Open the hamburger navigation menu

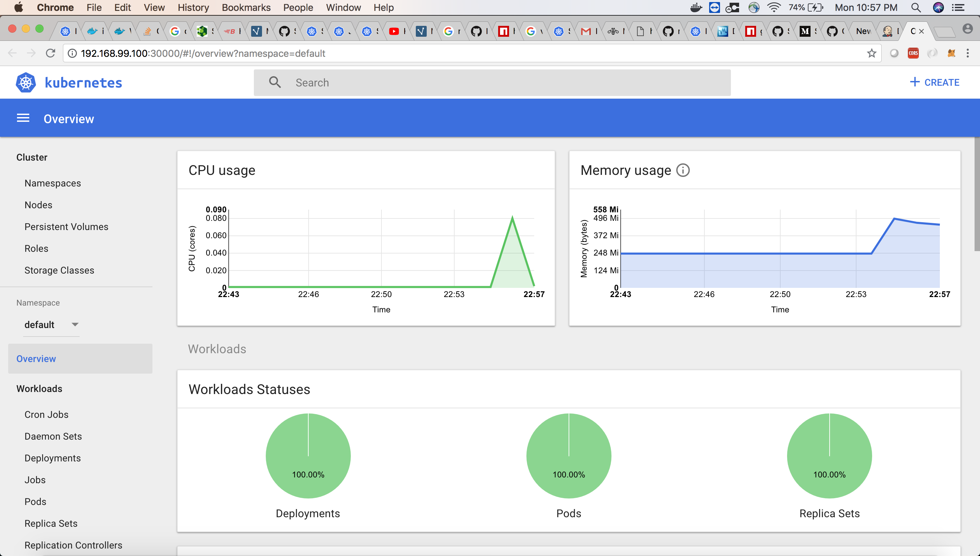tap(23, 118)
